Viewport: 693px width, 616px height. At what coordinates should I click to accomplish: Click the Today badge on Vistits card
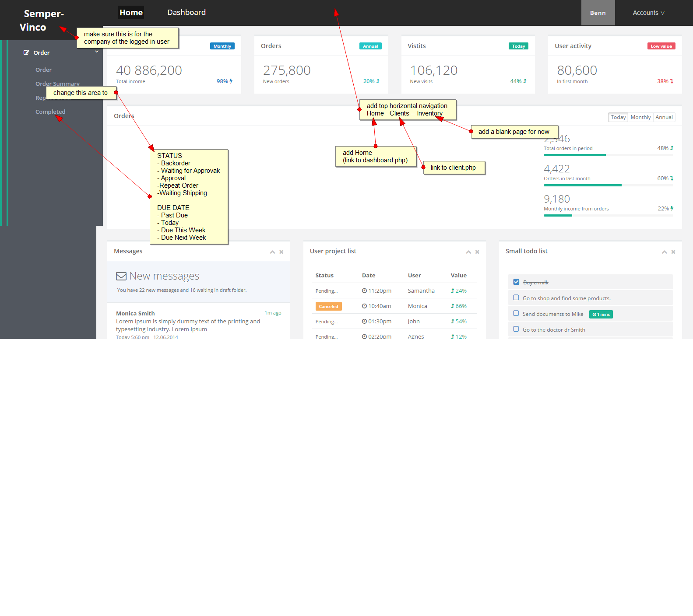coord(518,46)
